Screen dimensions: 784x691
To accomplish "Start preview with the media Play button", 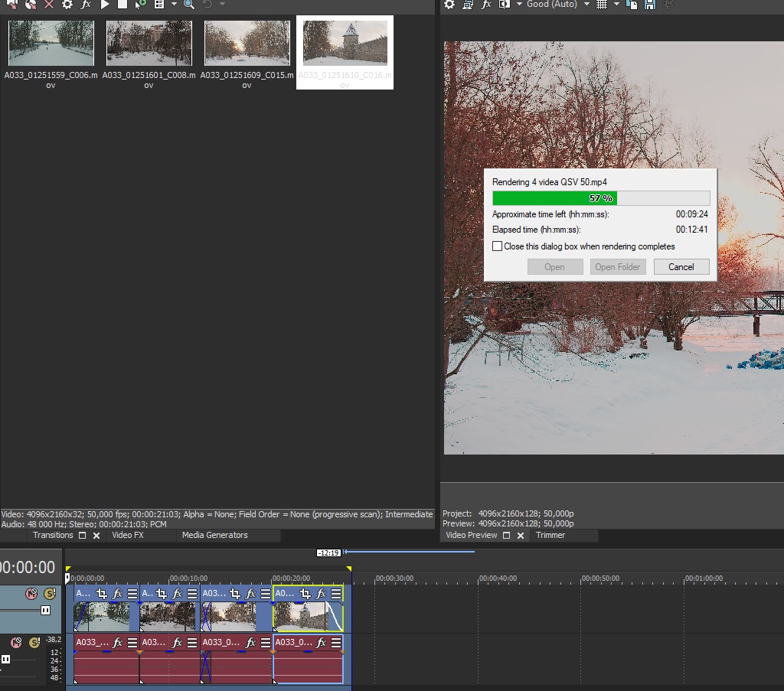I will 105,5.
